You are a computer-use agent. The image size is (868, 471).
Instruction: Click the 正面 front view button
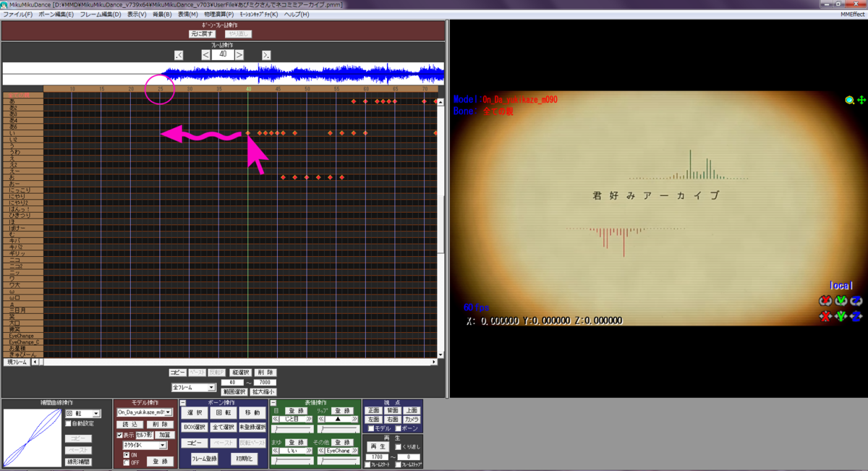(373, 410)
